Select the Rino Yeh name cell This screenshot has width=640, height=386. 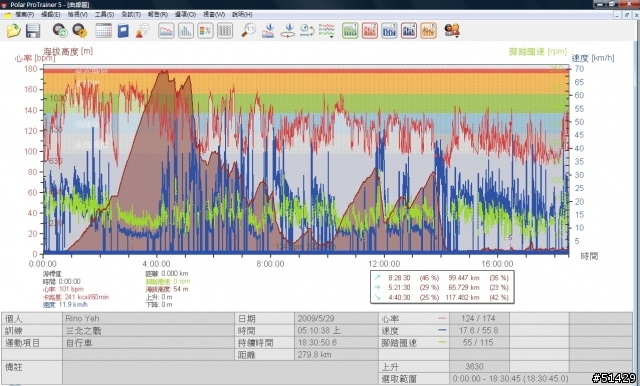coord(149,318)
